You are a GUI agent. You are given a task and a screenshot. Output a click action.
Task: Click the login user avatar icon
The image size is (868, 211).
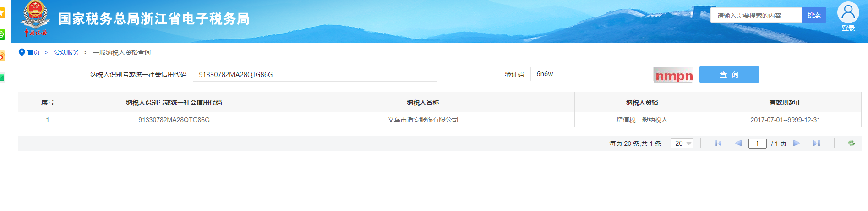coord(848,12)
